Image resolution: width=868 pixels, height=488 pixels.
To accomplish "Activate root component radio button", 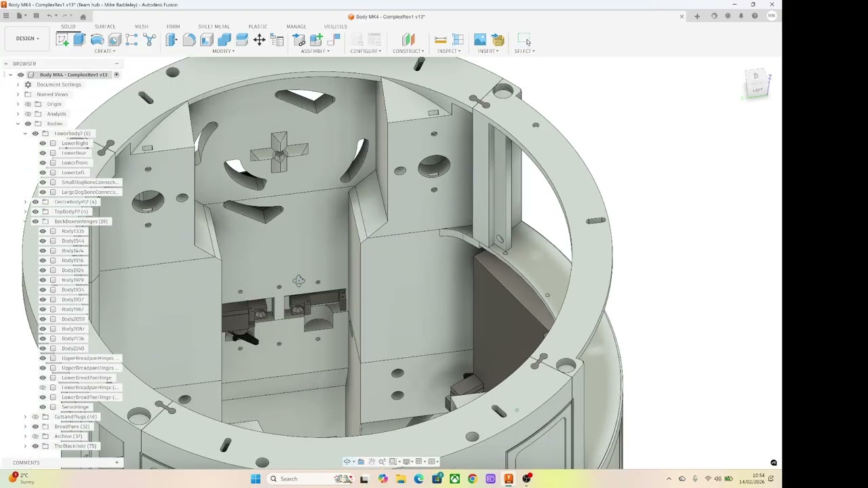I will tap(117, 75).
